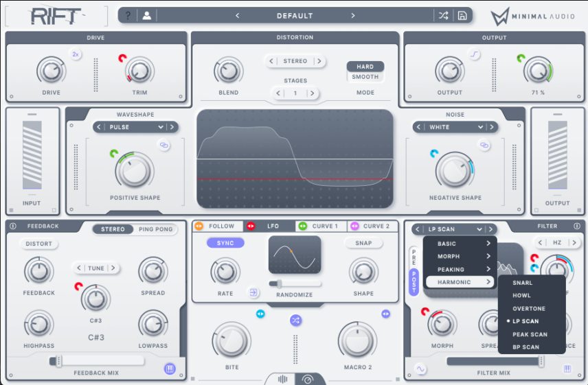Set distortion mode to Hard

[x=365, y=67]
